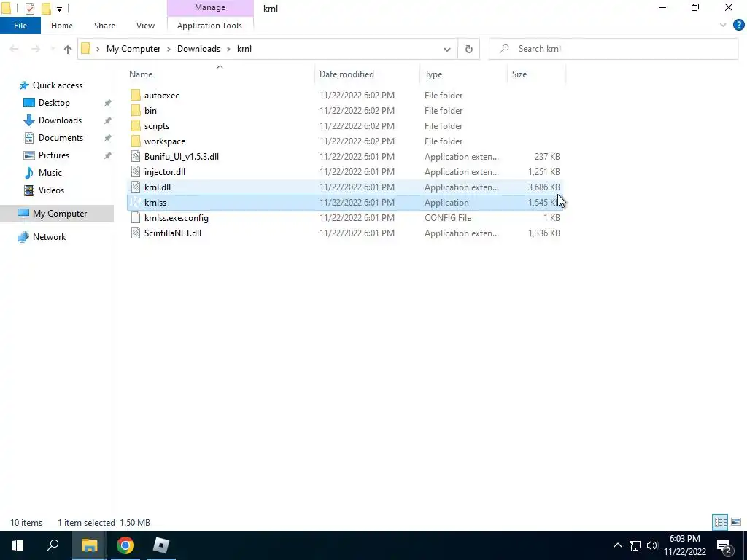Open the Music library in sidebar
The height and width of the screenshot is (560, 747).
point(50,172)
